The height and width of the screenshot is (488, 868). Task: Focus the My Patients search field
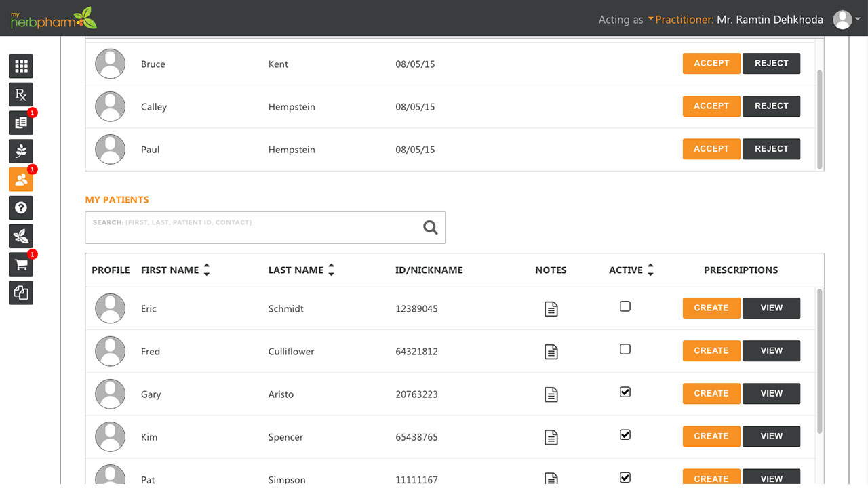click(265, 228)
